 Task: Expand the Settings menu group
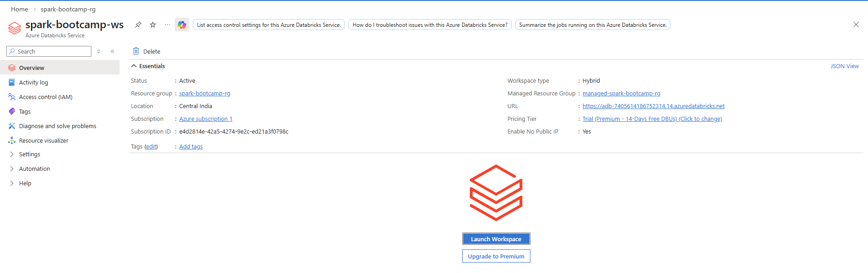coord(12,154)
